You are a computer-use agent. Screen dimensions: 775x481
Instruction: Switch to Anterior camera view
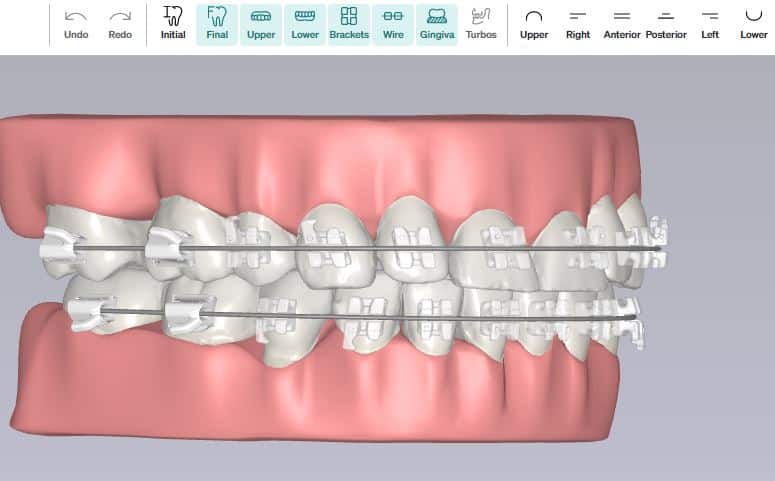pos(622,24)
